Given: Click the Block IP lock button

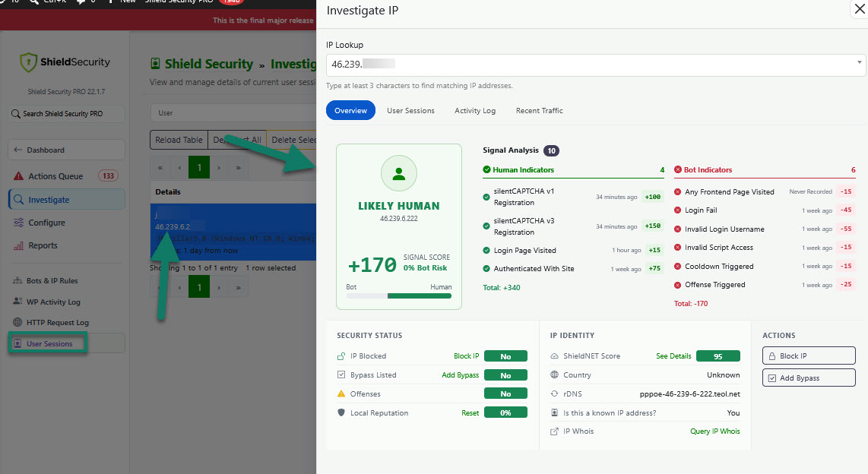Looking at the screenshot, I should pyautogui.click(x=809, y=355).
